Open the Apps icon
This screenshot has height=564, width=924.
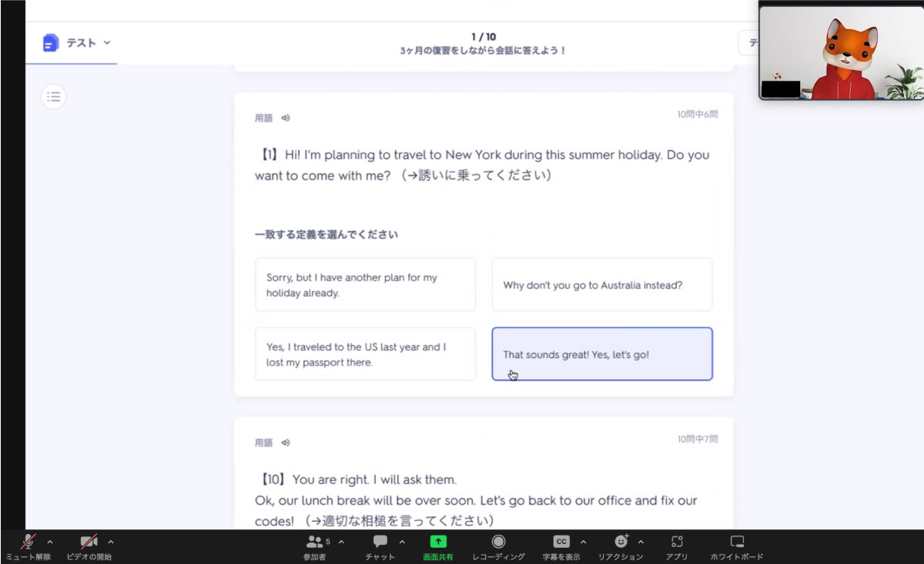point(677,542)
